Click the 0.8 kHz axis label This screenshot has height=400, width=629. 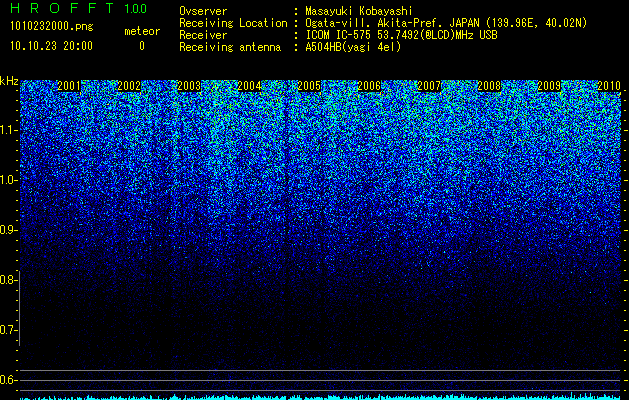pyautogui.click(x=8, y=280)
